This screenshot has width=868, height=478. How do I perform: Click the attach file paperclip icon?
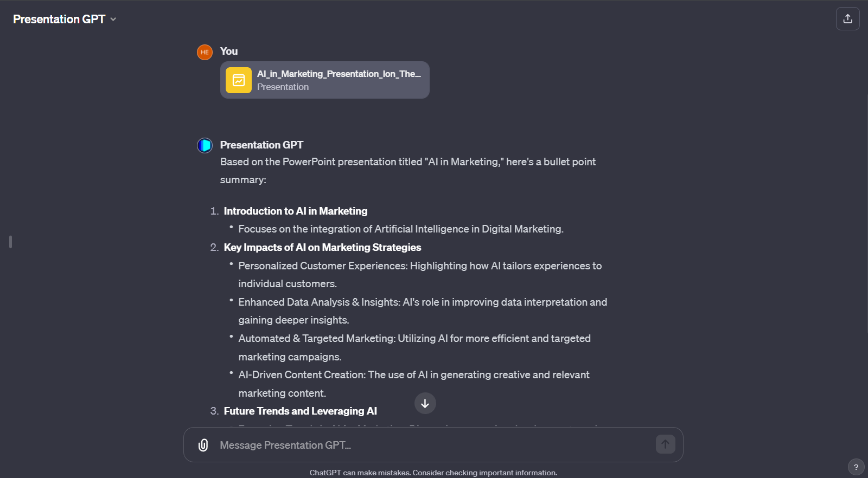click(x=203, y=445)
